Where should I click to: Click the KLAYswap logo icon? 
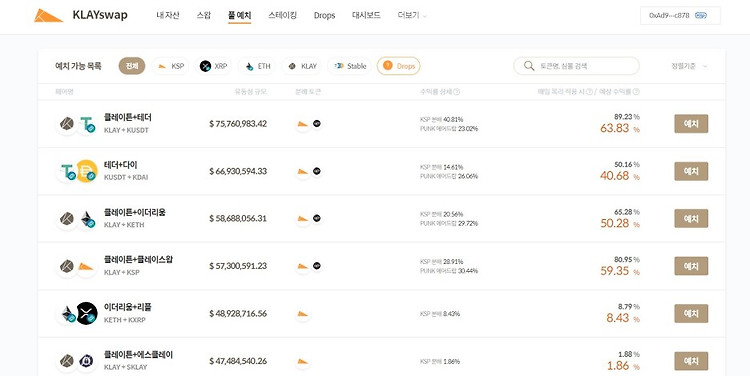48,15
